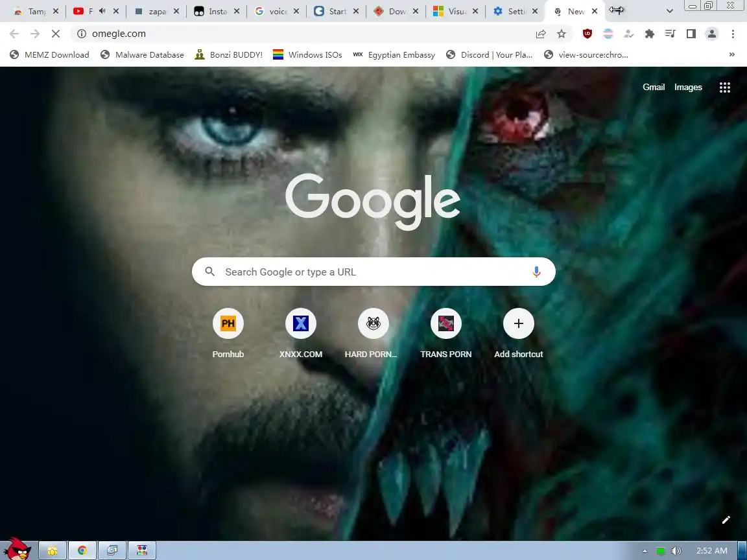The width and height of the screenshot is (747, 560).
Task: Open the uBlock Origin extension icon
Action: 587,34
